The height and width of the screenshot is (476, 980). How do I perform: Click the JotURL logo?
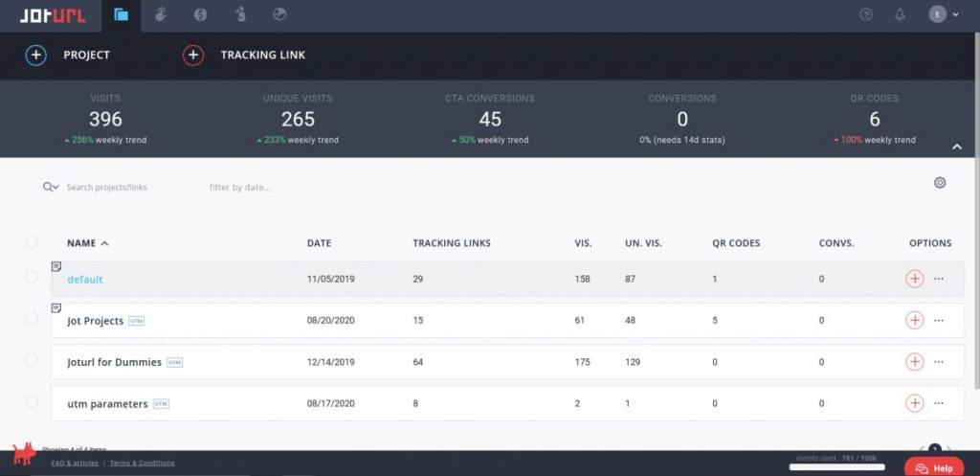(x=52, y=15)
